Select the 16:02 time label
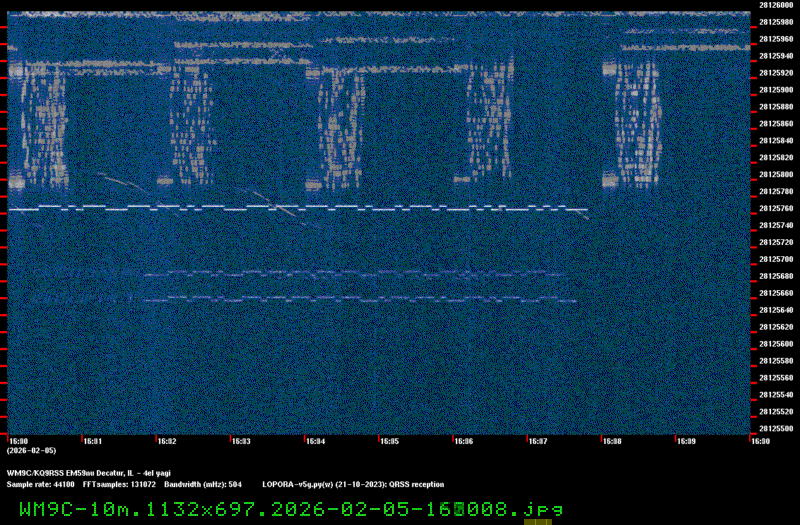The image size is (800, 525). (167, 441)
